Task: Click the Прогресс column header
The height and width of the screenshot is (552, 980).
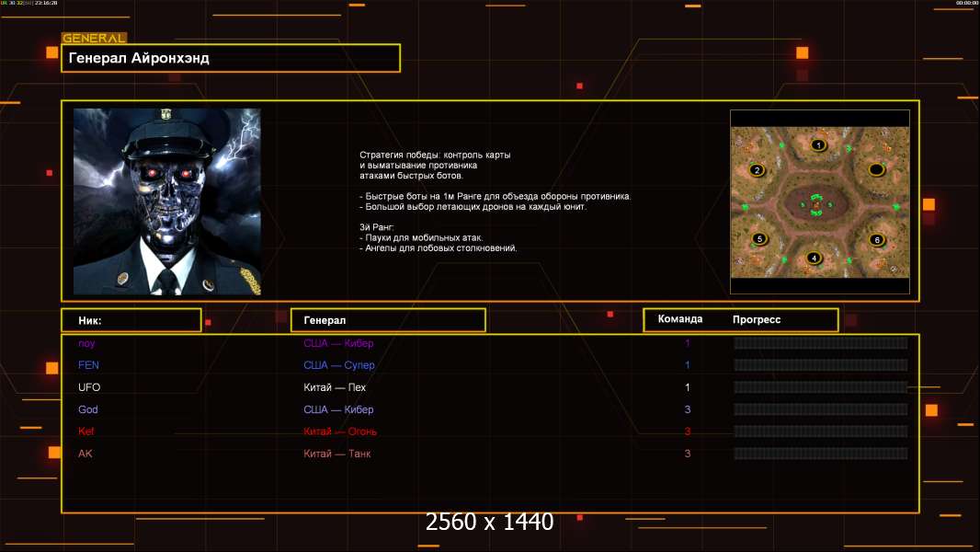Action: point(757,319)
